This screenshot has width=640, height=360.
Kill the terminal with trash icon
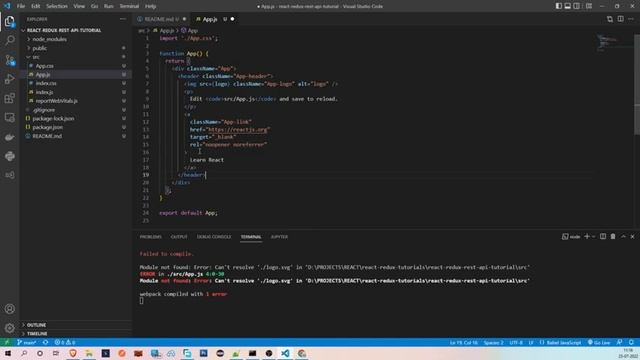pos(613,236)
